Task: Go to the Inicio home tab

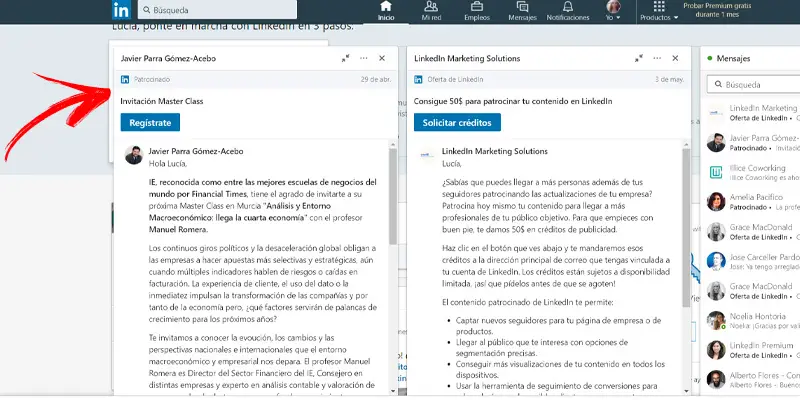Action: pos(386,11)
